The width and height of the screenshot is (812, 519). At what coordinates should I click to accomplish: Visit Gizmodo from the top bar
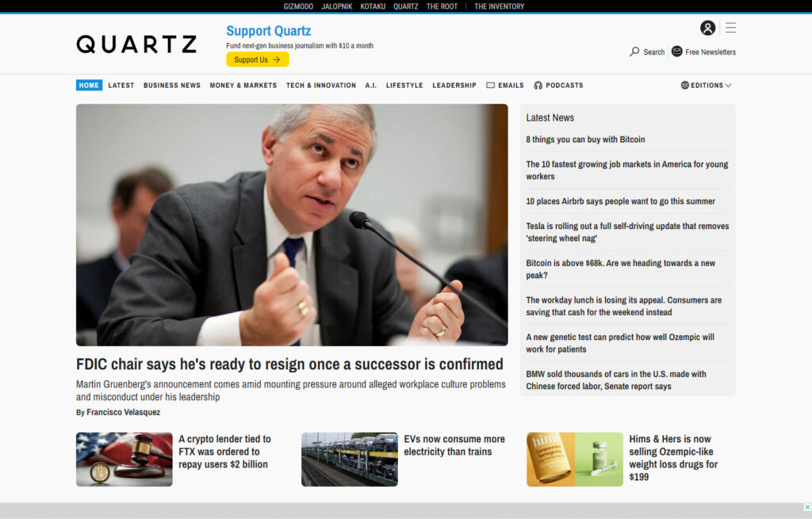pyautogui.click(x=298, y=6)
